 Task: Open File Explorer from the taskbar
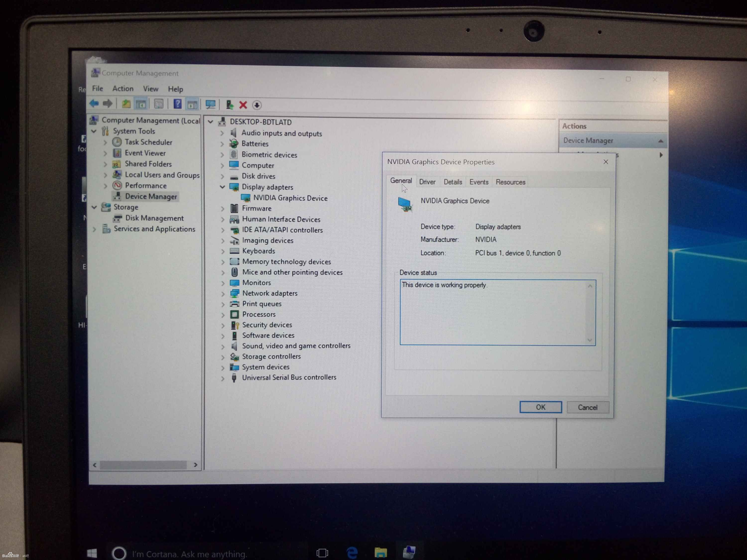[x=380, y=553]
